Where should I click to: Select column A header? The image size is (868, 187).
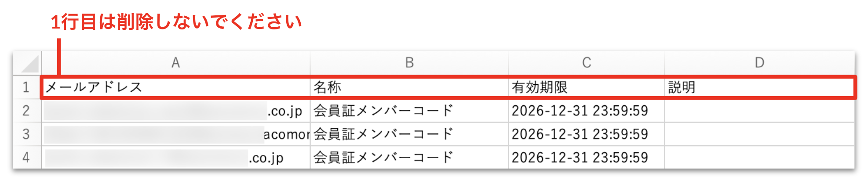coord(176,63)
